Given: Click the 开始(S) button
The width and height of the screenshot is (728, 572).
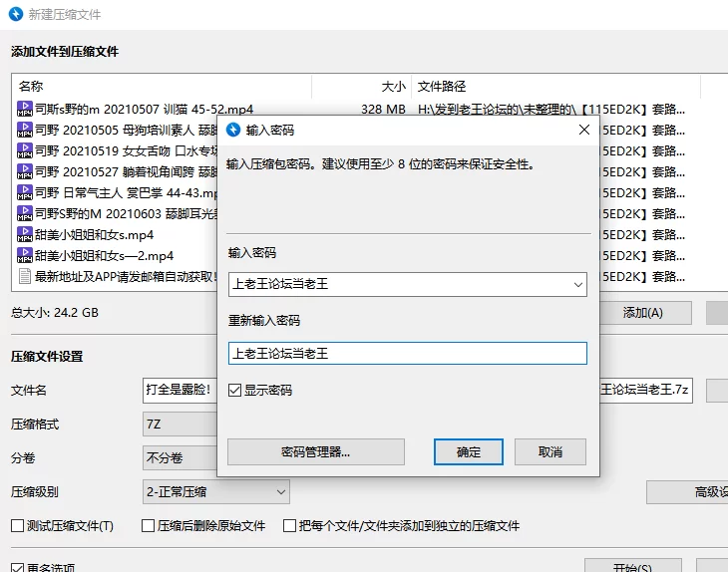Looking at the screenshot, I should point(633,566).
